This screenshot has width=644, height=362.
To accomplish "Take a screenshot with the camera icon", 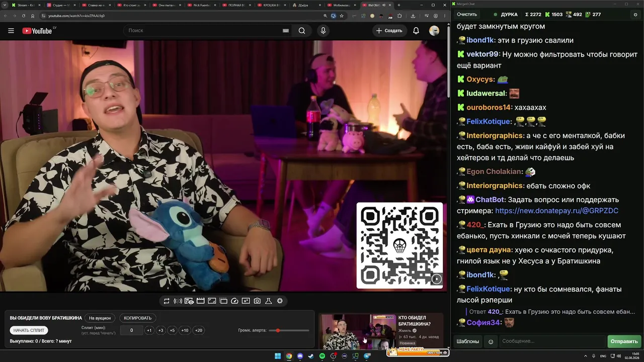I will (257, 301).
